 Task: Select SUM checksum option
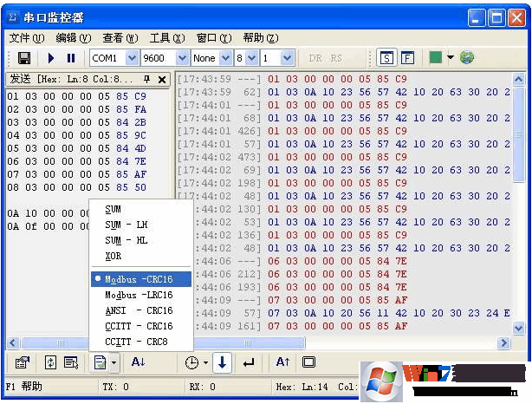pyautogui.click(x=141, y=209)
